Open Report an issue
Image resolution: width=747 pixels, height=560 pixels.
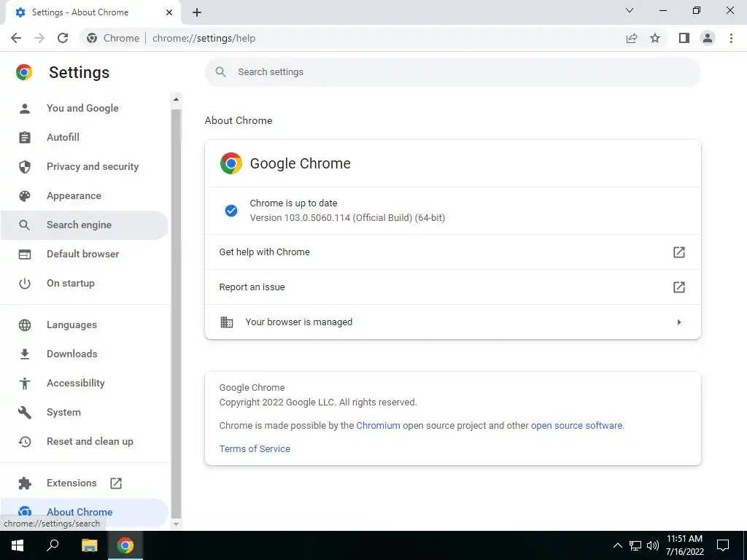[x=452, y=287]
